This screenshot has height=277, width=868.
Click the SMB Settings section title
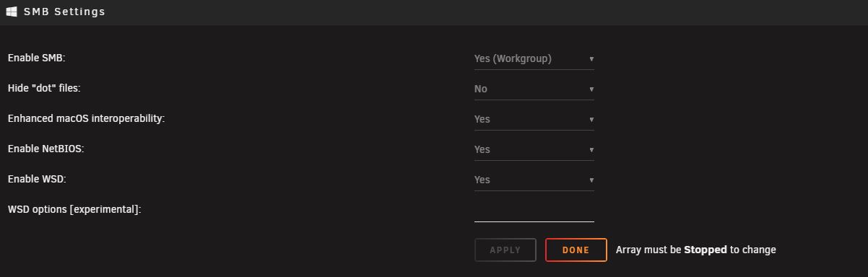coord(64,12)
